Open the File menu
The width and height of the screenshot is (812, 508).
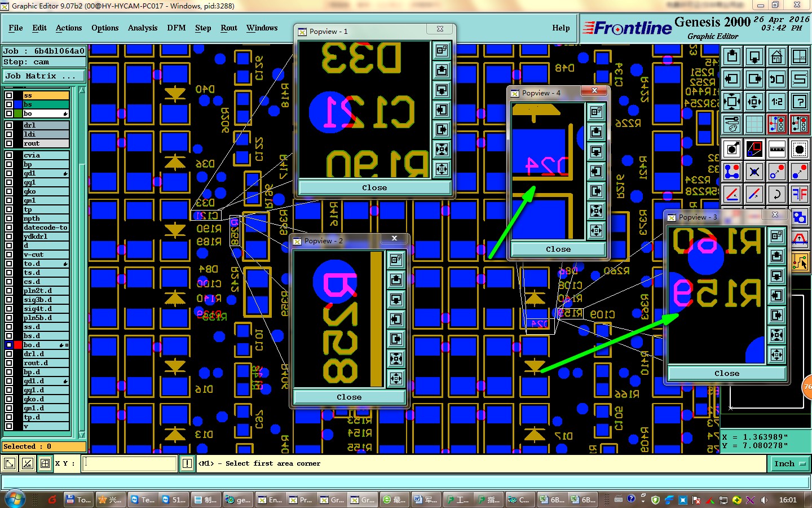click(x=16, y=28)
